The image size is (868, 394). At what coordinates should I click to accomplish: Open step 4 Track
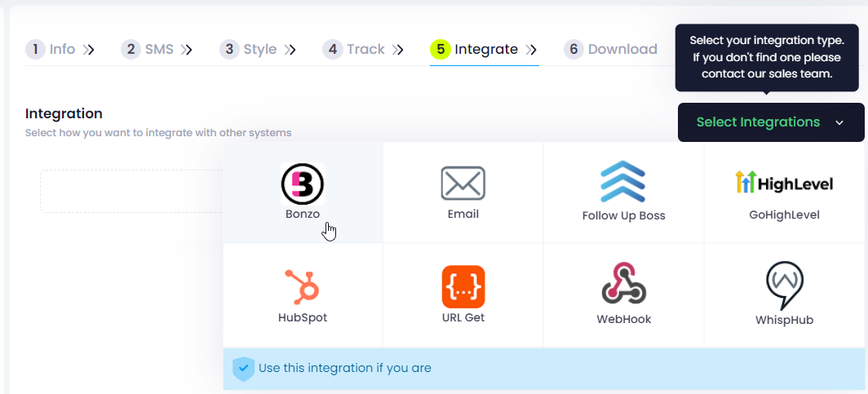(354, 49)
